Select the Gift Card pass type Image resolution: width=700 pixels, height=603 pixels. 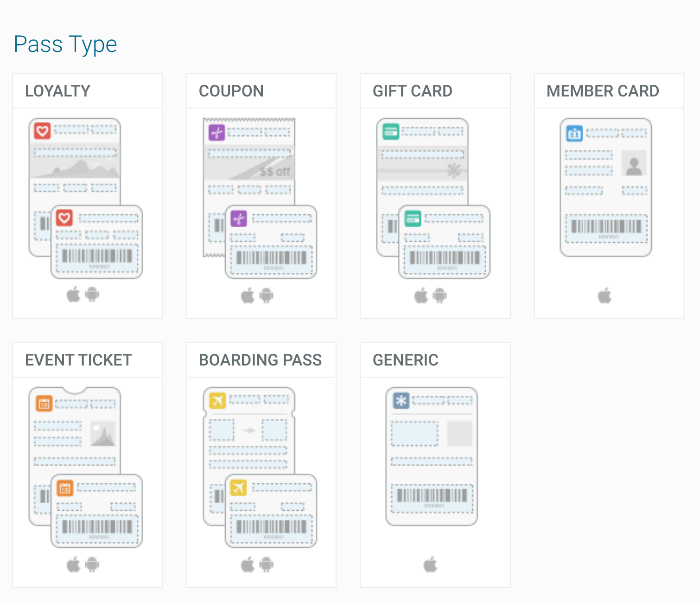[434, 195]
